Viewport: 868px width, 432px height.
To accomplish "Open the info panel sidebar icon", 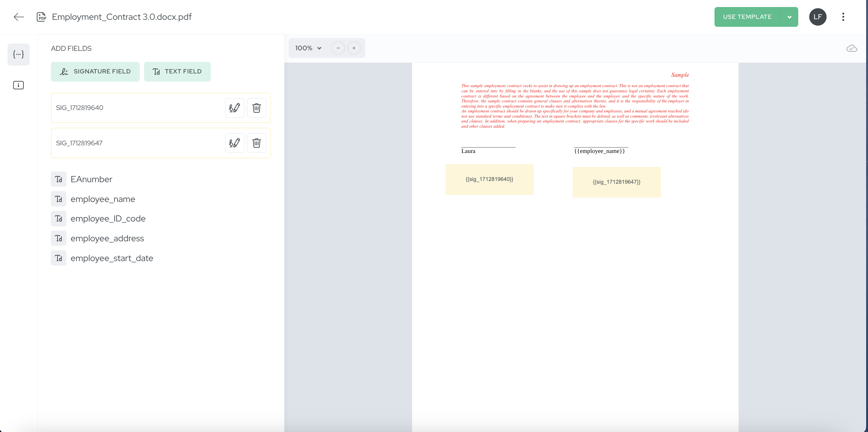I will (19, 85).
